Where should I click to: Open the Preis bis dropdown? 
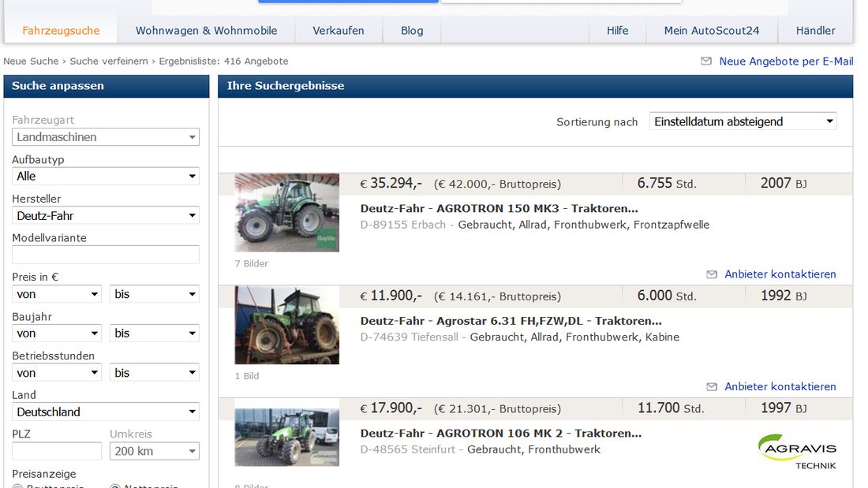155,294
